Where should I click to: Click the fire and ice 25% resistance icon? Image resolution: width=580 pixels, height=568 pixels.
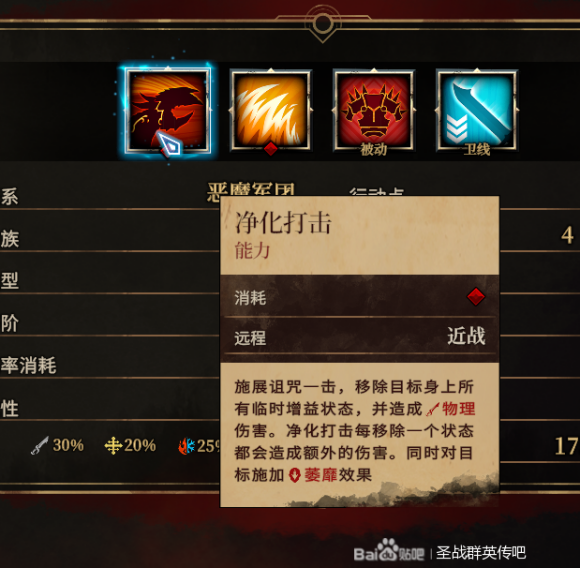click(x=186, y=446)
